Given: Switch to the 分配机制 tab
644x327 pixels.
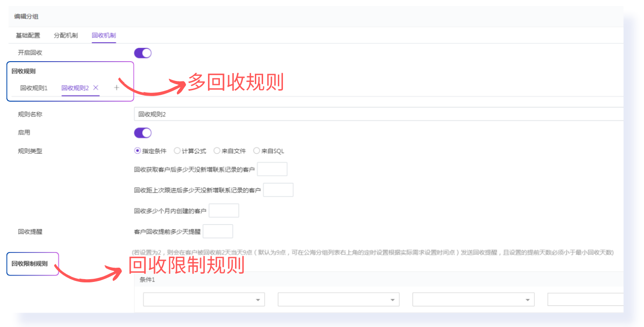Looking at the screenshot, I should point(66,35).
